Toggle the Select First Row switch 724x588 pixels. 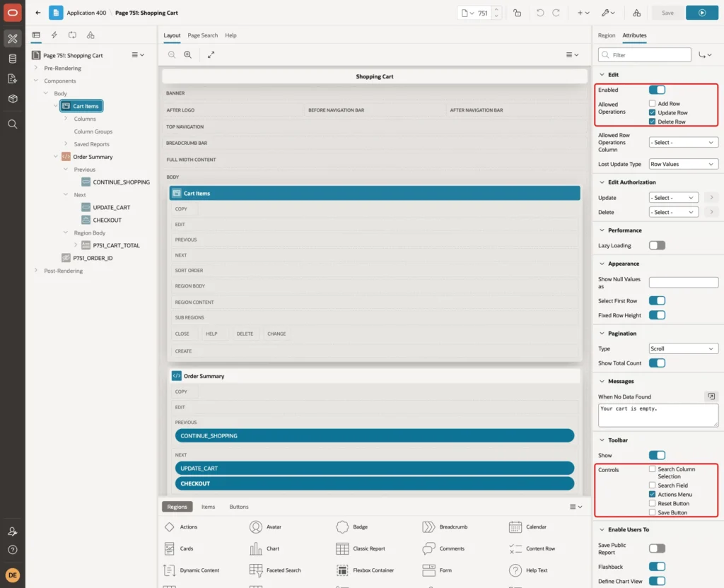(x=657, y=301)
